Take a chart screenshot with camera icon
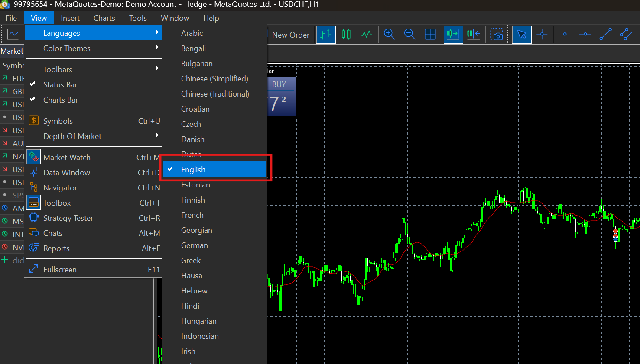This screenshot has height=364, width=640. click(497, 35)
